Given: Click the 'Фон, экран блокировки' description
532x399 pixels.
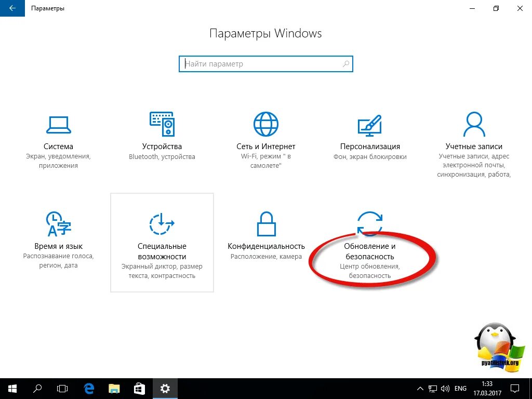Looking at the screenshot, I should point(370,157).
